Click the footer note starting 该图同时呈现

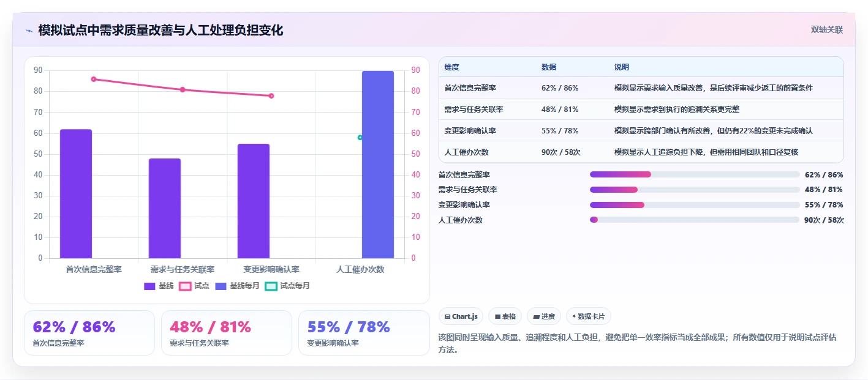click(x=638, y=343)
